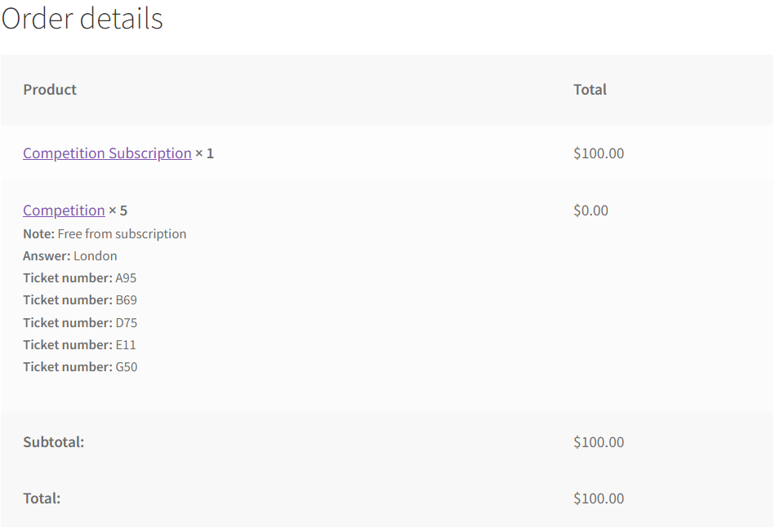Image resolution: width=775 pixels, height=532 pixels.
Task: Click the × 1 quantity for Competition Subscription
Action: pyautogui.click(x=205, y=153)
